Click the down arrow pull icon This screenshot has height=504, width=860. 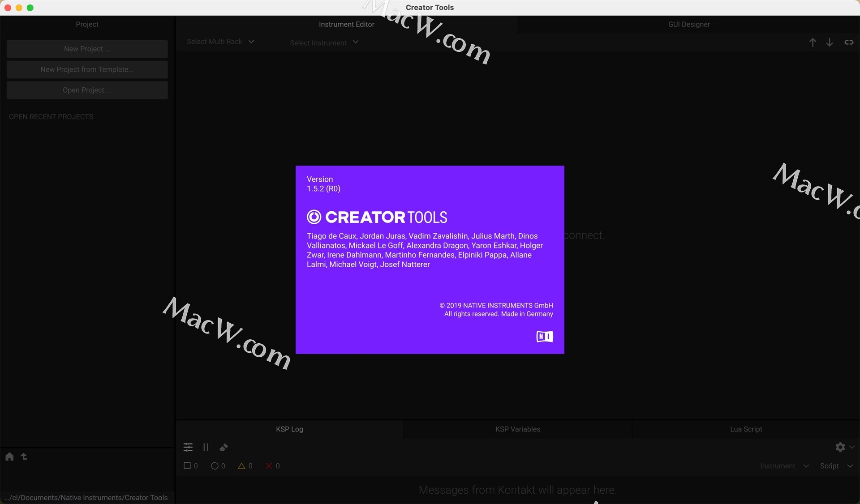tap(830, 42)
